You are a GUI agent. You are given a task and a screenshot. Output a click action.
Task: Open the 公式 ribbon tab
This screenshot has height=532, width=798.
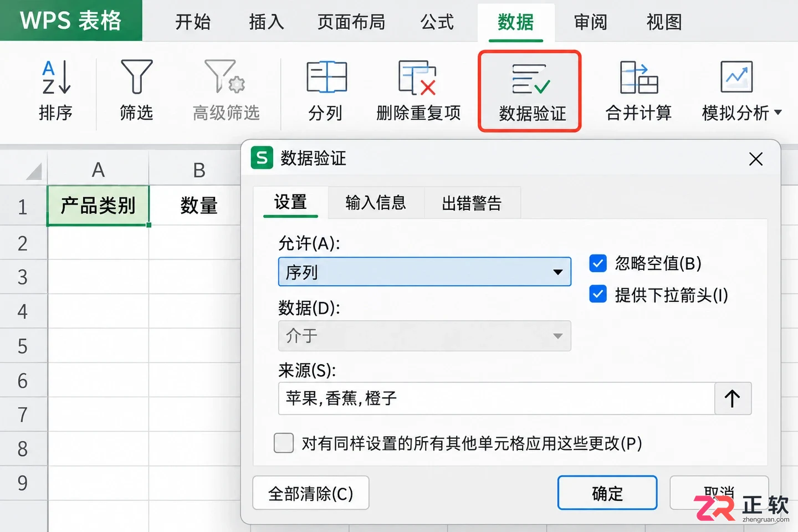tap(437, 22)
